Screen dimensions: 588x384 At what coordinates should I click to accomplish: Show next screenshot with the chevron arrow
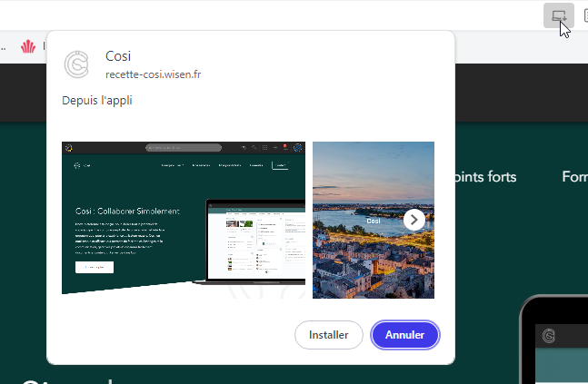click(414, 220)
